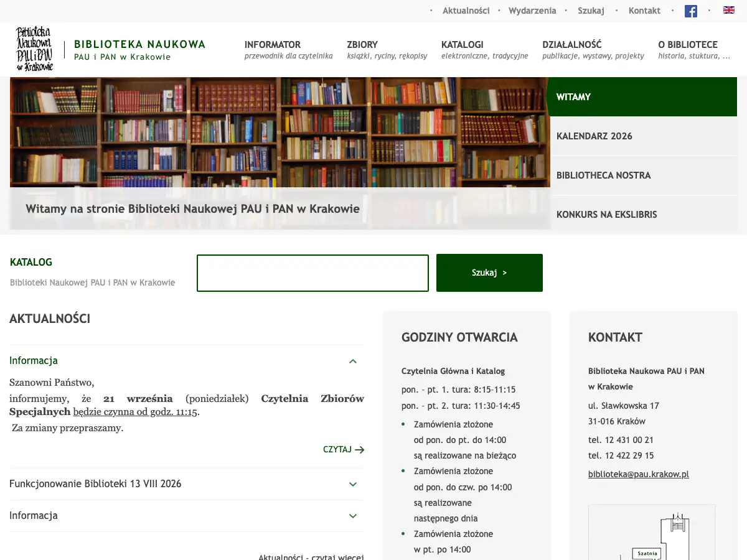The image size is (747, 560).
Task: Open the KATALOGI menu
Action: pos(484,50)
